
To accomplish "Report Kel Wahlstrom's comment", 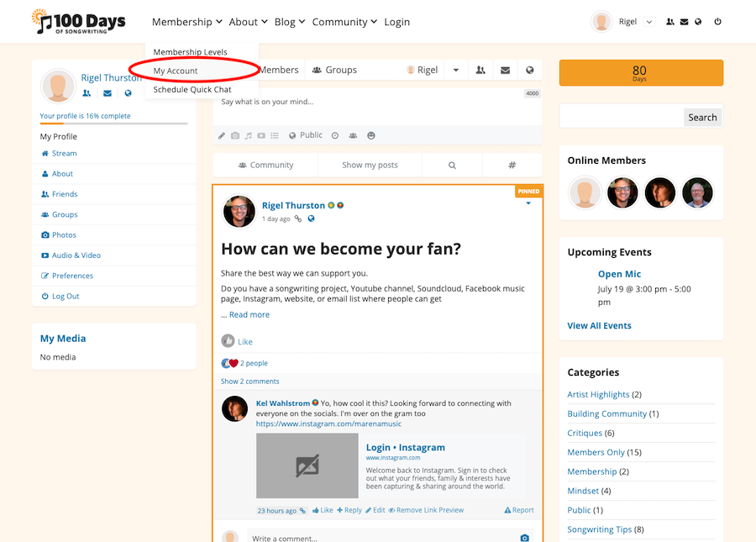I will tap(519, 510).
